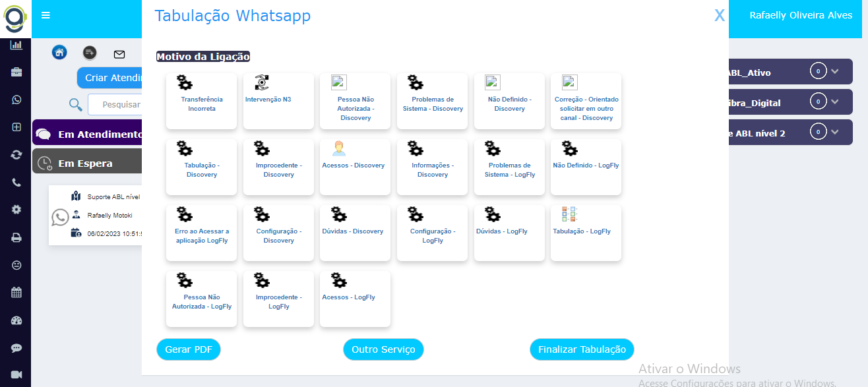Switch to the Em Atendimento section
This screenshot has height=387, width=868.
87,134
